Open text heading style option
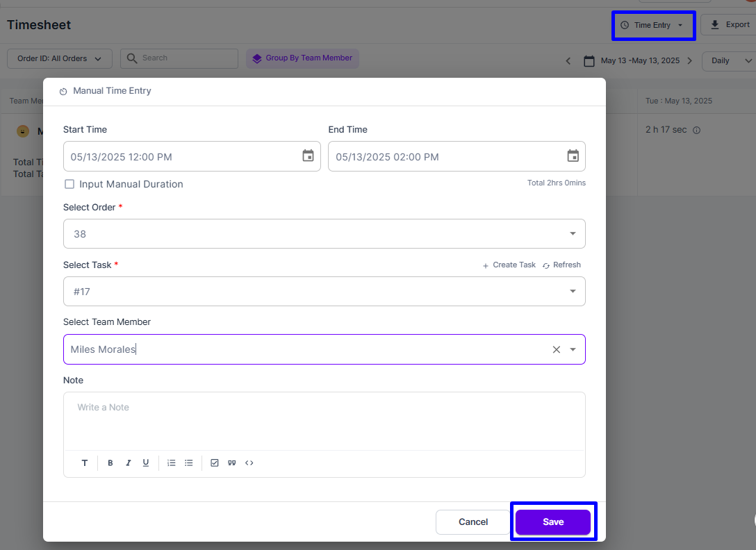 [85, 463]
